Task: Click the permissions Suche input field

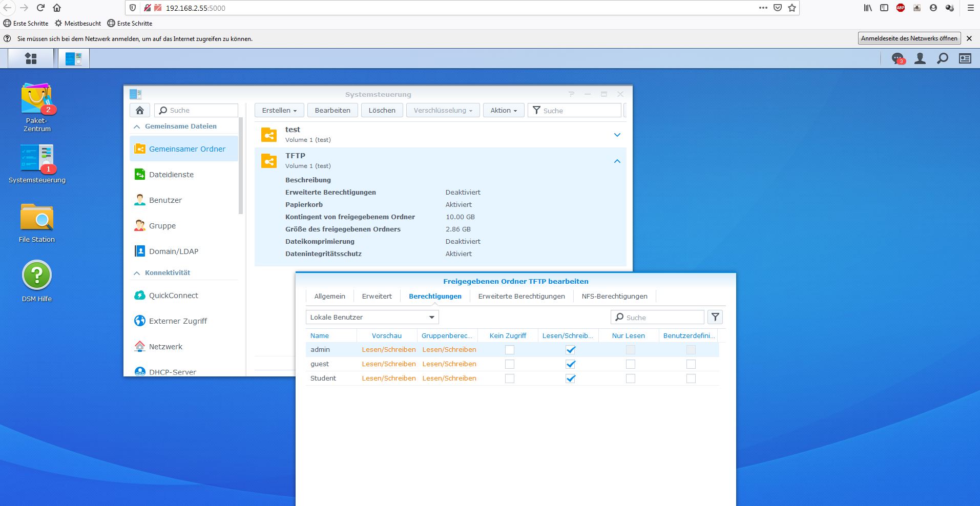Action: tap(658, 317)
